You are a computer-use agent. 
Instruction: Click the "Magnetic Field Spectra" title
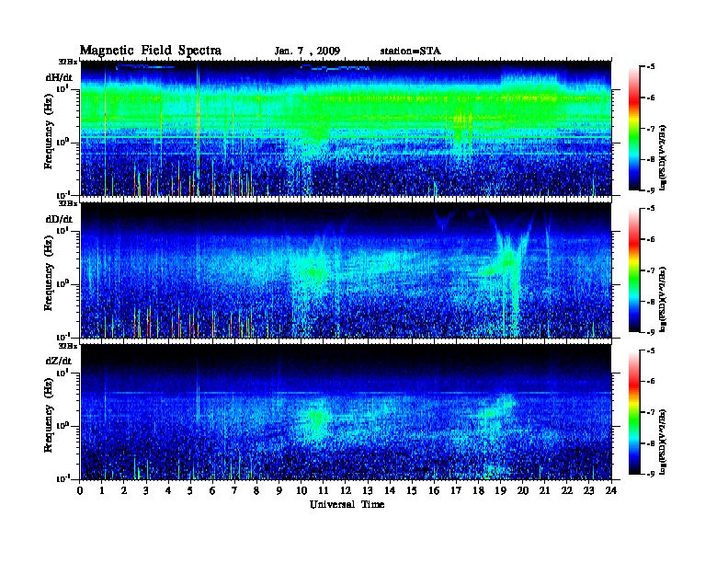[151, 51]
